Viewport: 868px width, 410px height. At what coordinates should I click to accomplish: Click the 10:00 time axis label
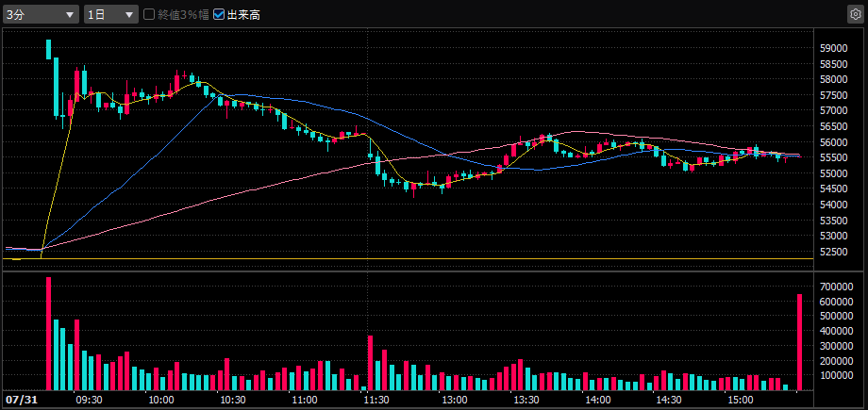point(161,400)
